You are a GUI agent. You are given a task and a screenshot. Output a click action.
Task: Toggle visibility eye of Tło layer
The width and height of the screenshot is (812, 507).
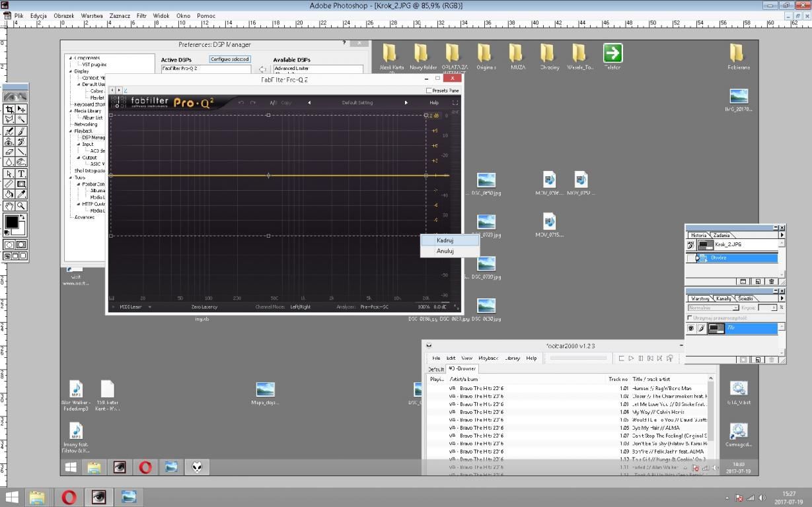tap(691, 328)
